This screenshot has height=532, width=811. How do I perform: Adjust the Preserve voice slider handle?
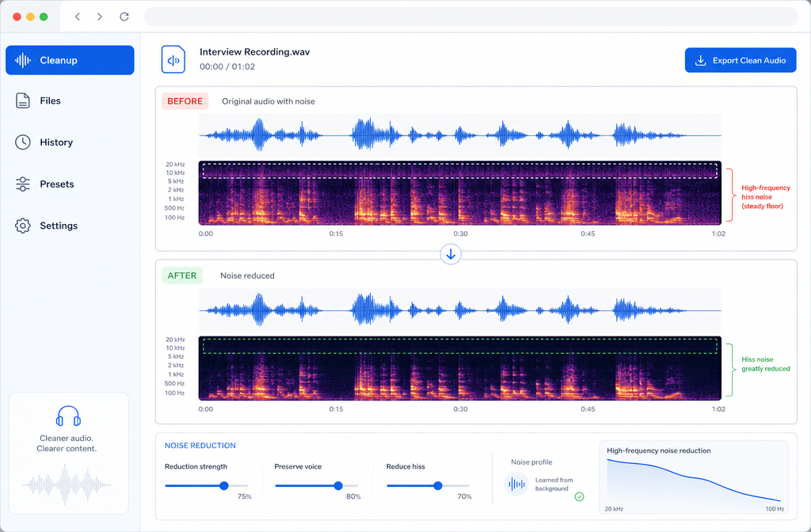[x=338, y=485]
